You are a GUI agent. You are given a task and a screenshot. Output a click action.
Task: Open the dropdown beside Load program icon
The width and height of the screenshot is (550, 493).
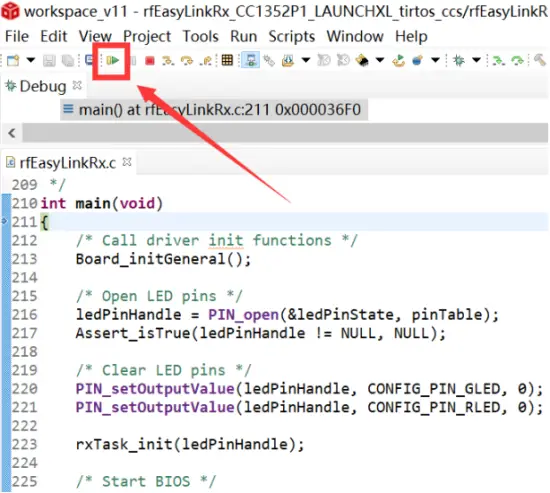point(306,60)
